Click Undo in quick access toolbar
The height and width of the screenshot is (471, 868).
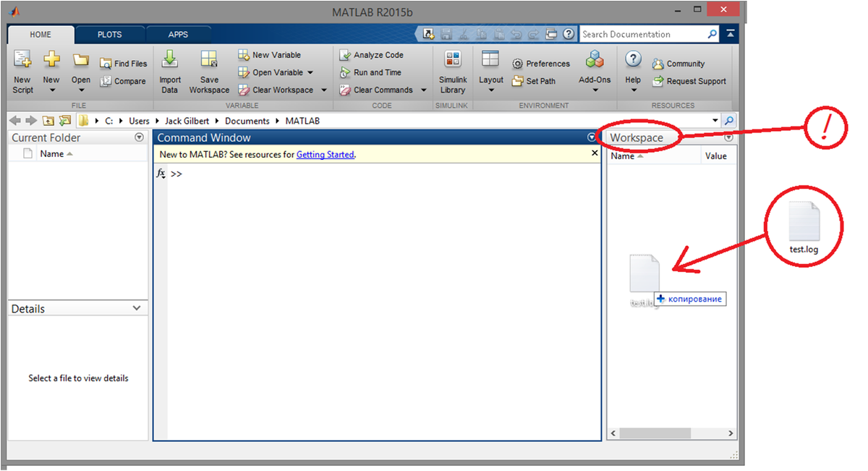pos(516,34)
